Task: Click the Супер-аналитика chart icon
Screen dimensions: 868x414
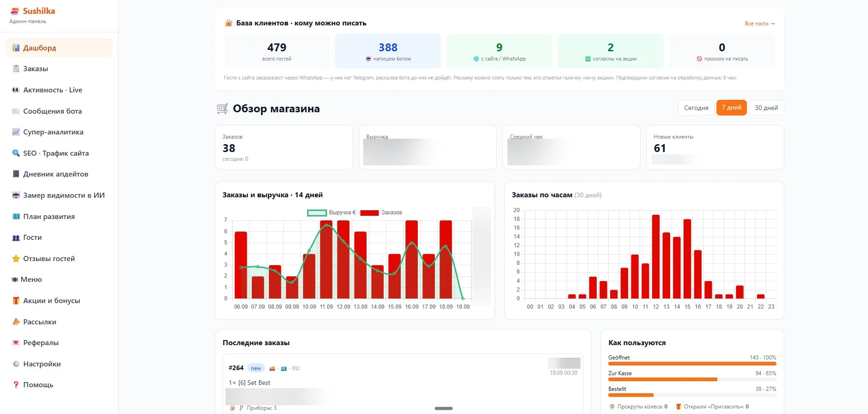Action: 16,132
